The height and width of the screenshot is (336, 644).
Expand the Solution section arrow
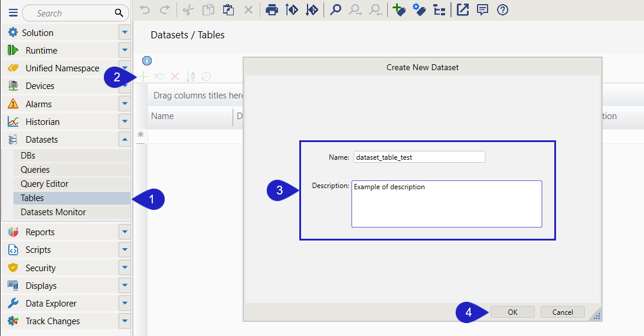(125, 32)
